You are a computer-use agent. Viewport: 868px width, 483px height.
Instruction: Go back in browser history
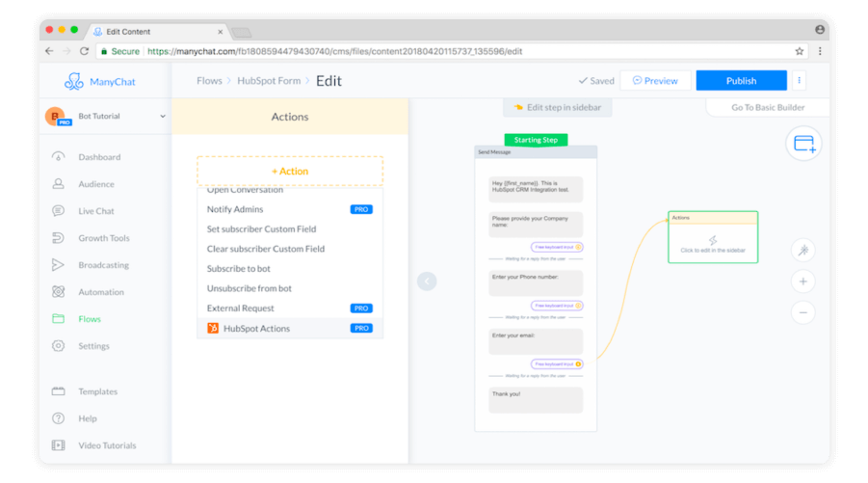click(49, 51)
